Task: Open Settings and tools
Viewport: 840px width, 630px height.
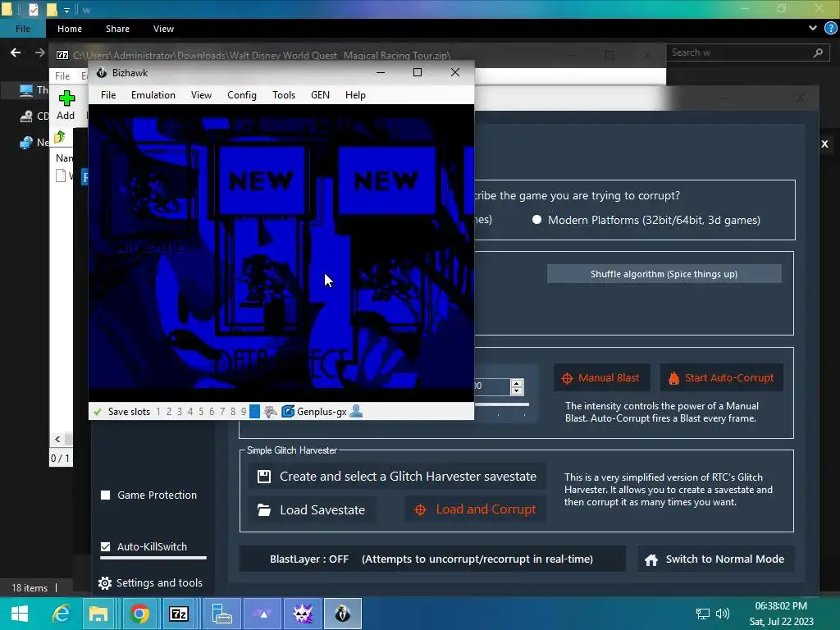Action: [151, 582]
